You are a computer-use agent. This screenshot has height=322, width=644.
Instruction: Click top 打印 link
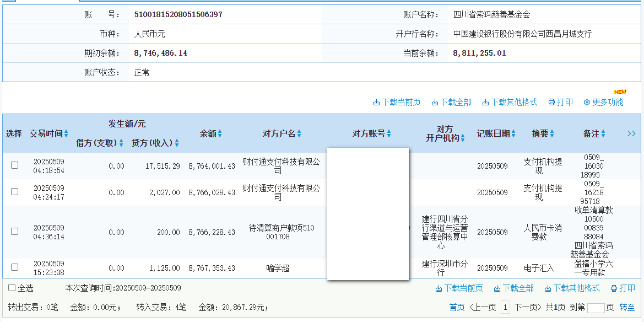561,103
